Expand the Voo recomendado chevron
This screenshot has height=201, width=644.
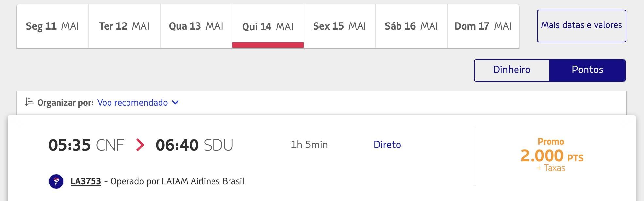[x=175, y=102]
